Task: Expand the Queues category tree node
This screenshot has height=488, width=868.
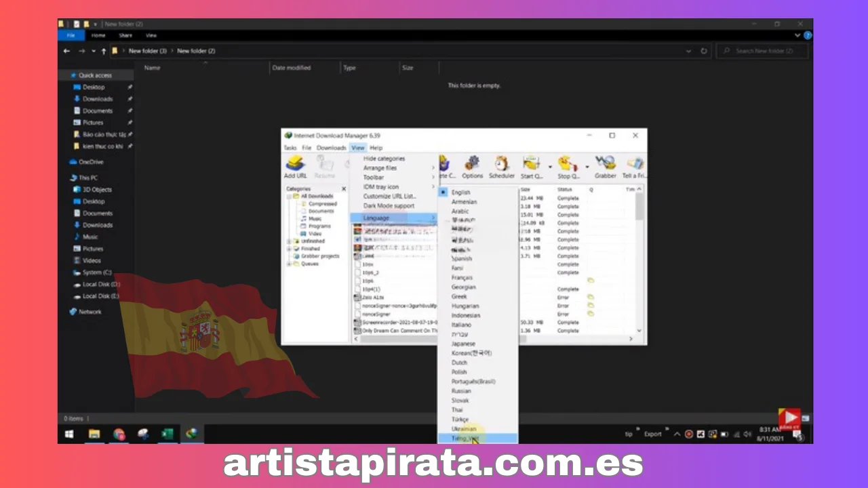Action: point(290,264)
